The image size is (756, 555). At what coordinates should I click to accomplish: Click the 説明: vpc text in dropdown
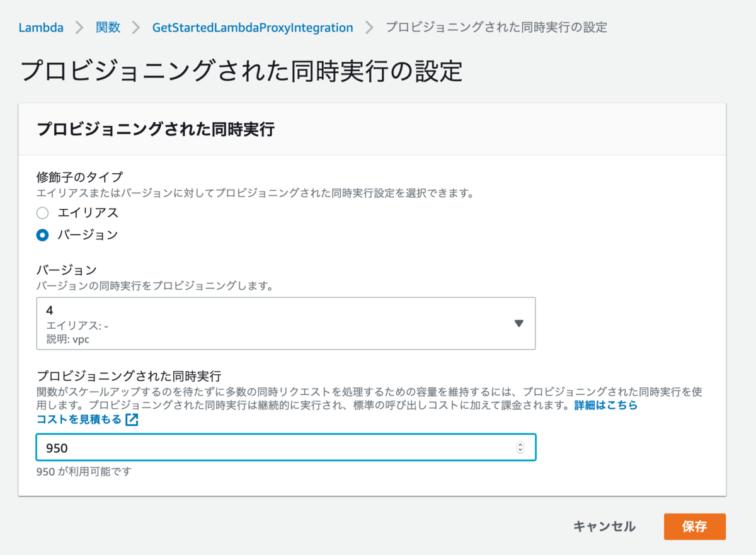(67, 339)
